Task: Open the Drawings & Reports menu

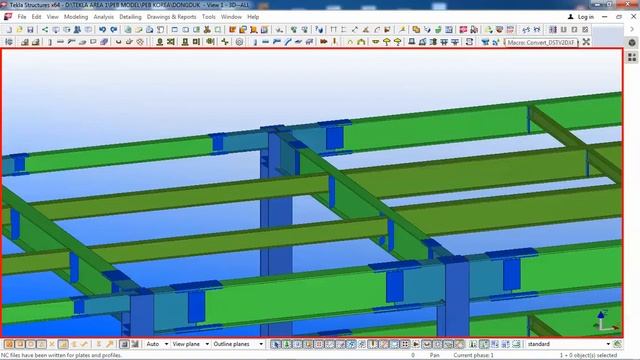Action: coord(171,17)
